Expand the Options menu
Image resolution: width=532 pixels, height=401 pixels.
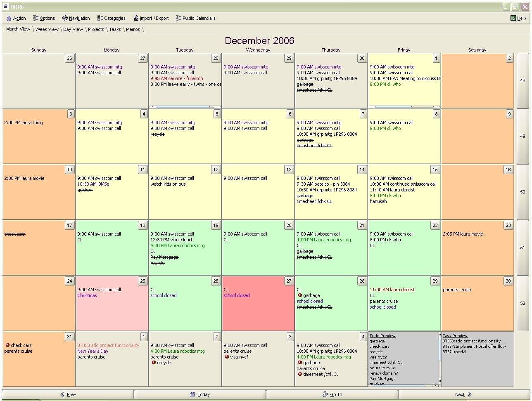click(x=44, y=18)
